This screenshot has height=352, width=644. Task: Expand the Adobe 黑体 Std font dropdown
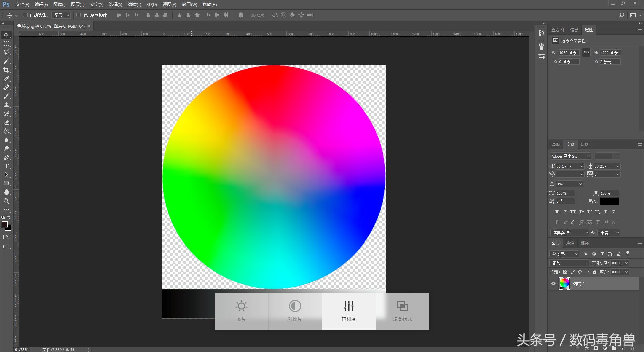(588, 156)
